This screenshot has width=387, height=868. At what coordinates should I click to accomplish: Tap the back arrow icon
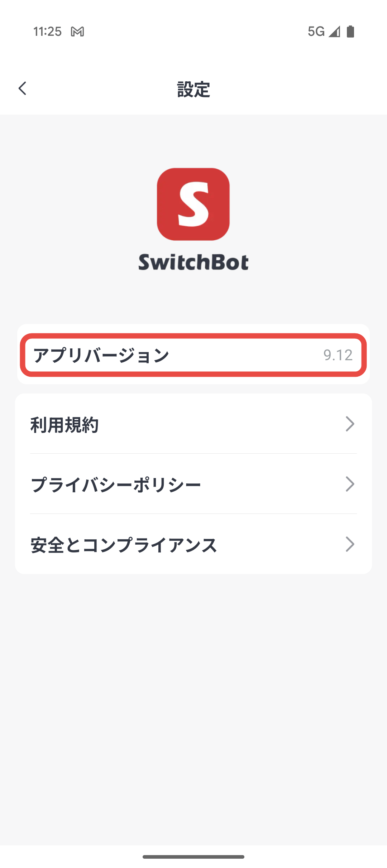click(23, 88)
